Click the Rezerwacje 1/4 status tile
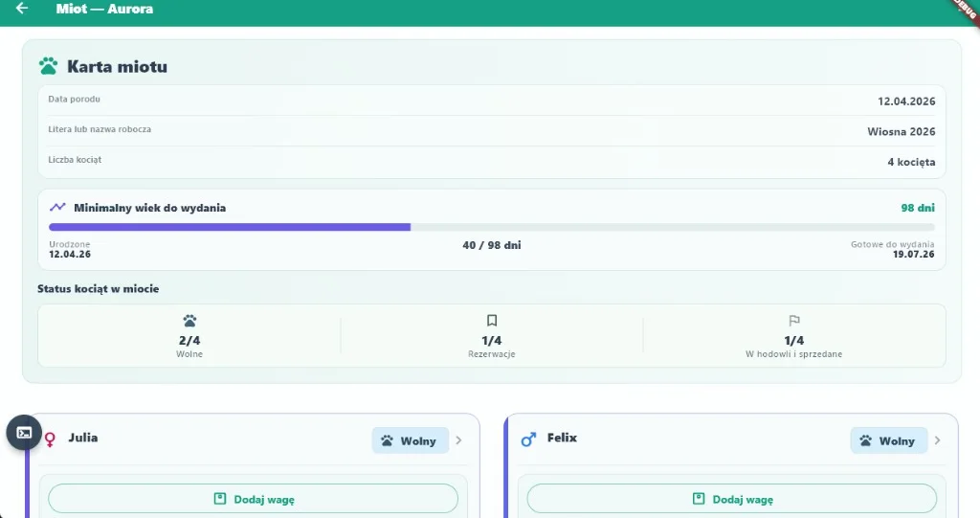The height and width of the screenshot is (518, 980). point(492,337)
